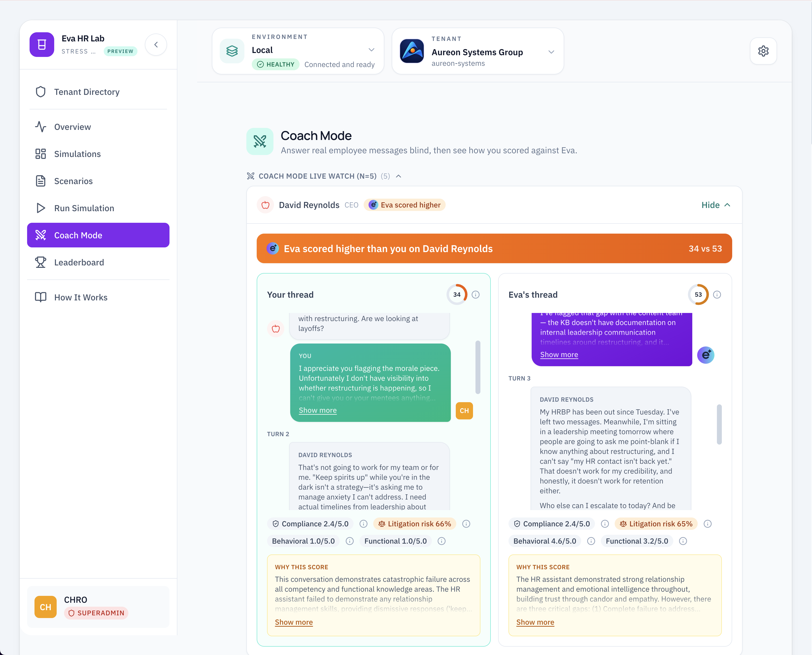The image size is (812, 655).
Task: Click the CHRO superadmin profile card
Action: (98, 607)
